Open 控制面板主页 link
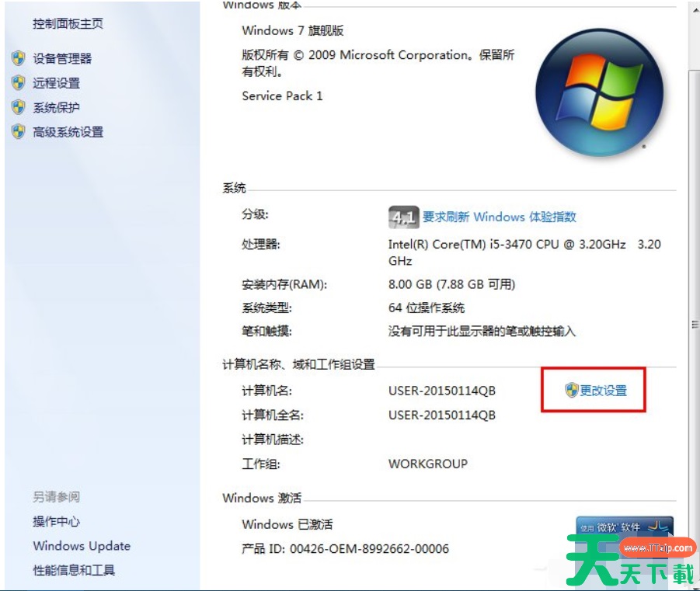 (x=68, y=23)
